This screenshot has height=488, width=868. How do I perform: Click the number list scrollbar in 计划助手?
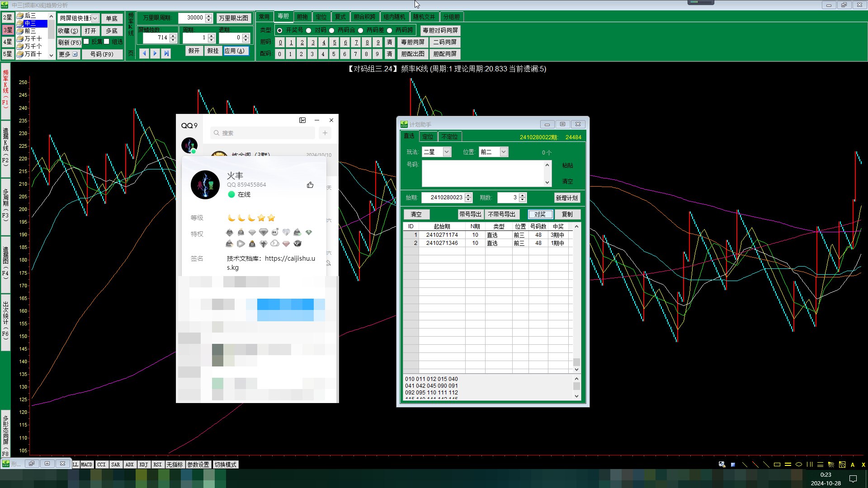coord(576,387)
